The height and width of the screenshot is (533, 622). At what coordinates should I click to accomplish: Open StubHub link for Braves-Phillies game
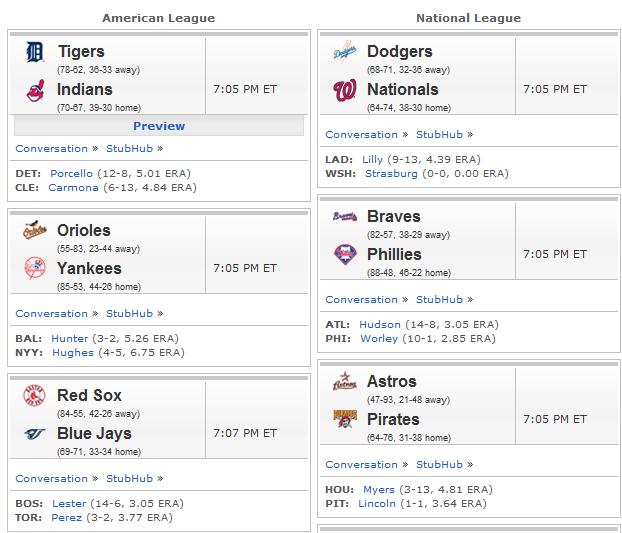click(x=439, y=299)
